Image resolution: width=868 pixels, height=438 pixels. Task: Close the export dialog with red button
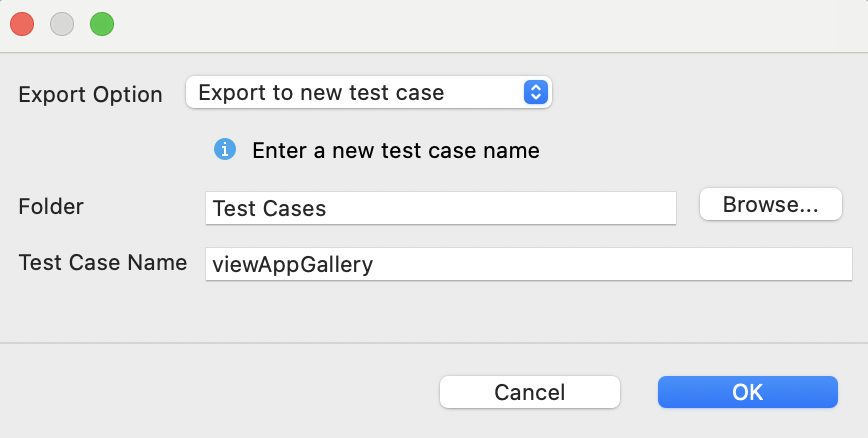click(22, 24)
